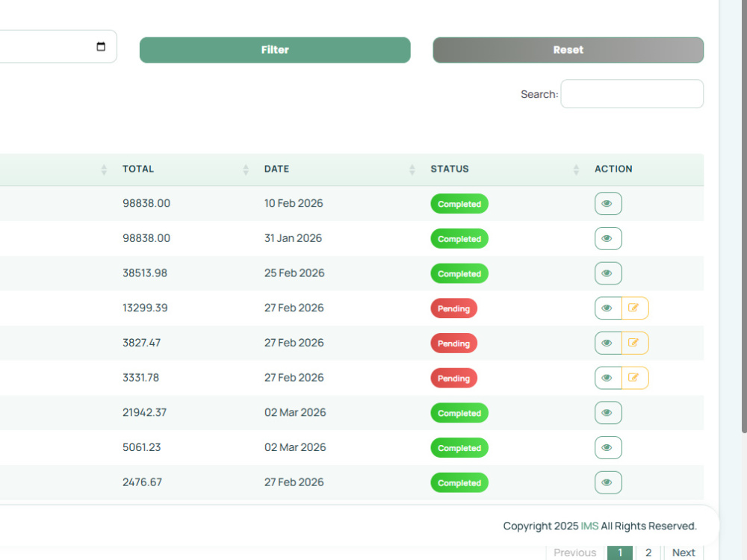Open the IMS link in footer
This screenshot has width=747, height=560.
coord(589,526)
